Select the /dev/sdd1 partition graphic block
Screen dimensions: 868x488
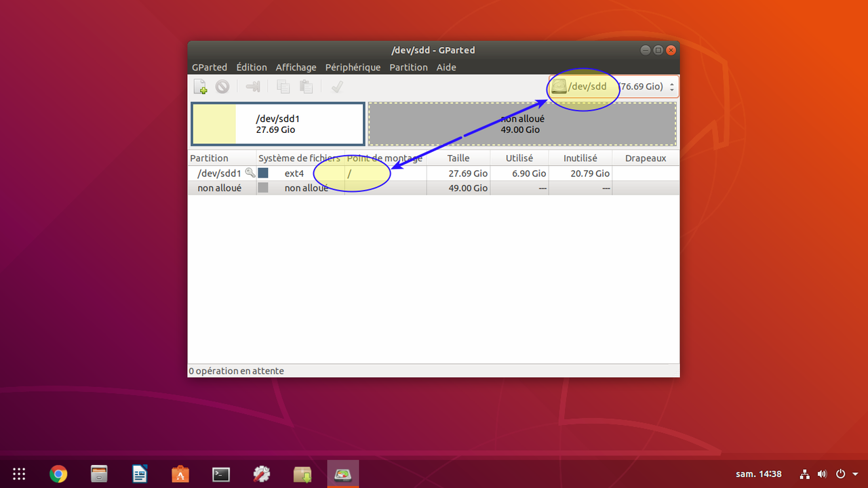click(278, 124)
